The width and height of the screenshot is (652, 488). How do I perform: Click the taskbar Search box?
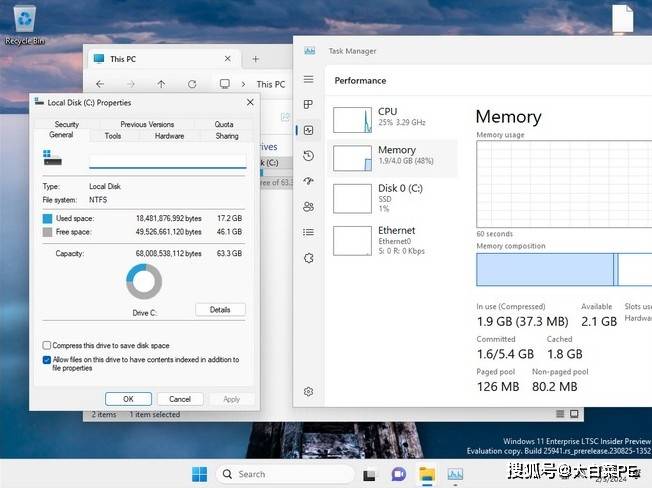click(x=285, y=474)
